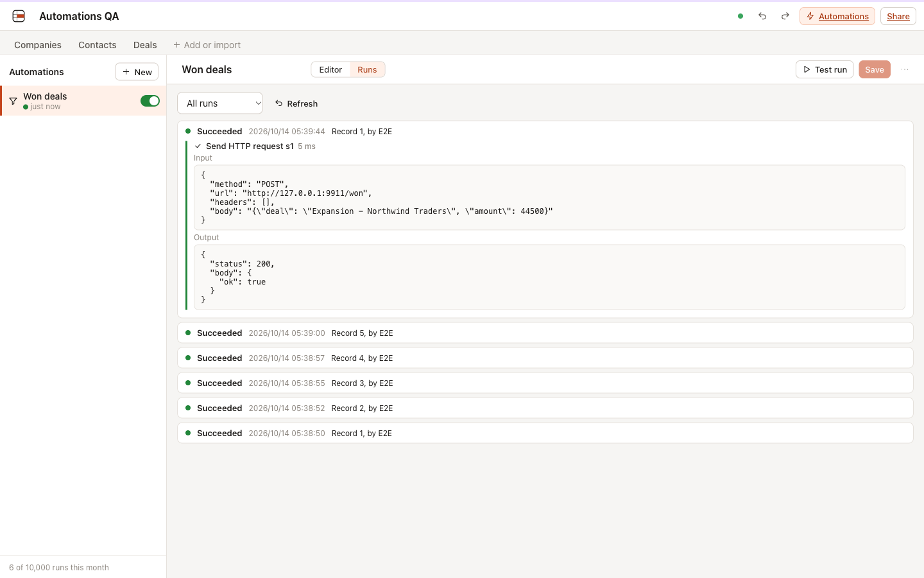Click the green sync status dot
The height and width of the screenshot is (578, 924).
[x=740, y=16]
